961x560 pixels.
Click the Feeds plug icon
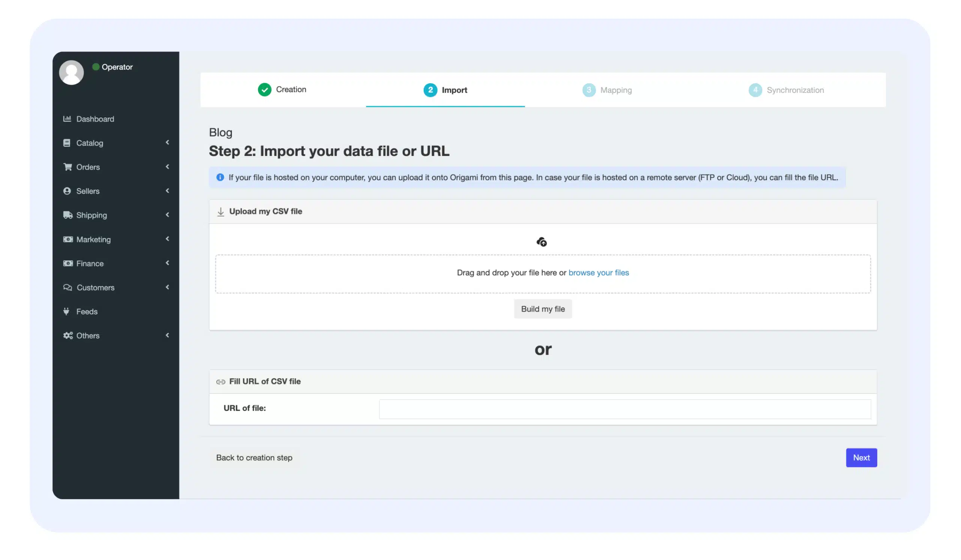click(x=66, y=311)
